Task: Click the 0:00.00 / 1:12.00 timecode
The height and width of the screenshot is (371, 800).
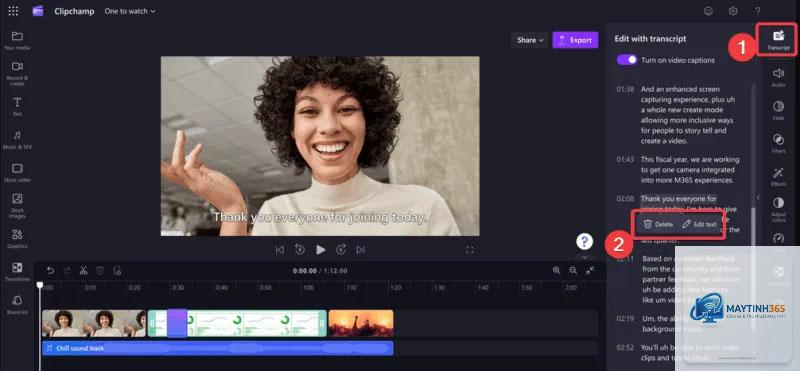Action: [x=320, y=270]
